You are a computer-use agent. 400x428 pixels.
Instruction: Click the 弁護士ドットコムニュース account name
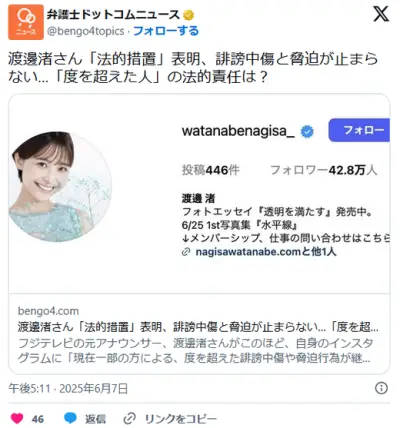113,15
